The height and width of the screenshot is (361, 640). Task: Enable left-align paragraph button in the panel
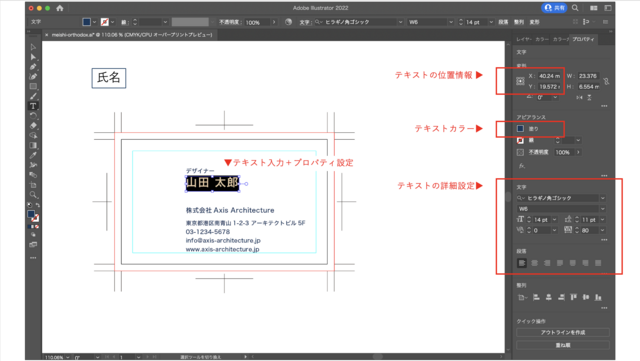pos(522,263)
